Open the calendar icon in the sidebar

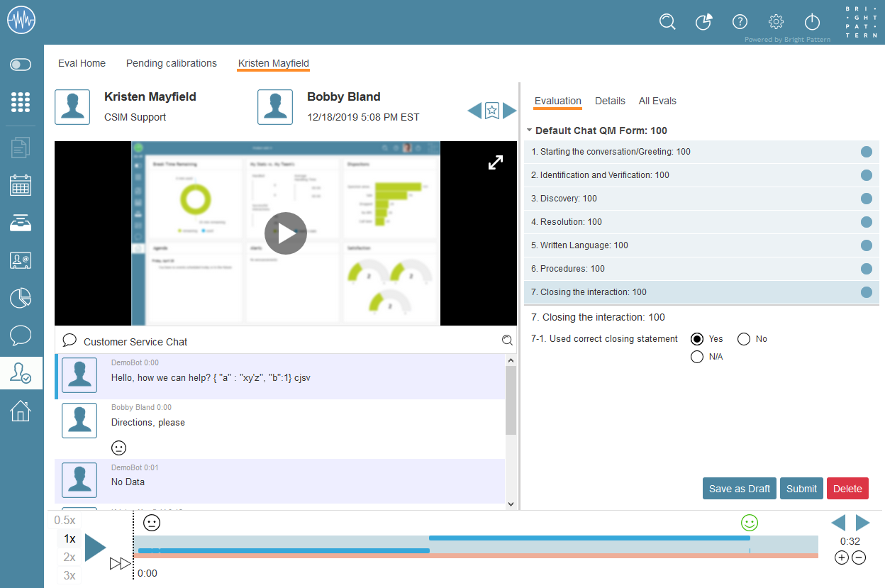pos(21,185)
